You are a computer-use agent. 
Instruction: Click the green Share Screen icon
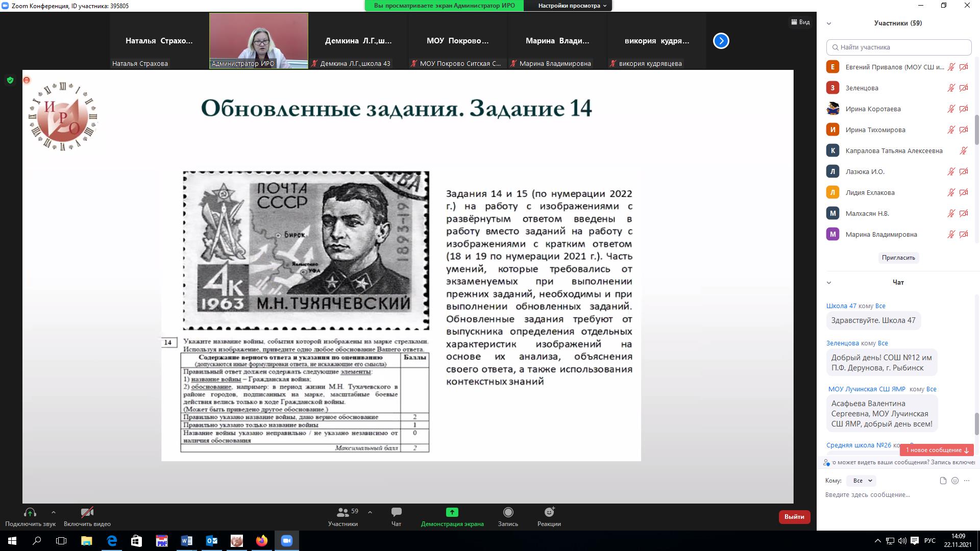[452, 512]
